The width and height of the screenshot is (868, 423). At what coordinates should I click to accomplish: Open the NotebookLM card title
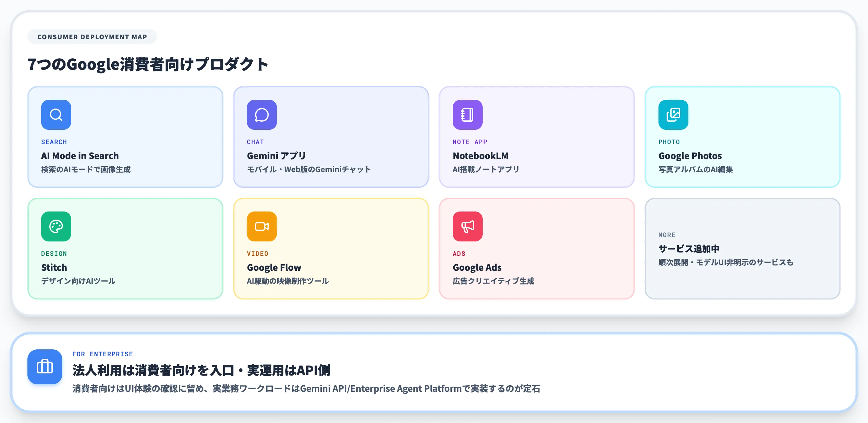pyautogui.click(x=480, y=156)
